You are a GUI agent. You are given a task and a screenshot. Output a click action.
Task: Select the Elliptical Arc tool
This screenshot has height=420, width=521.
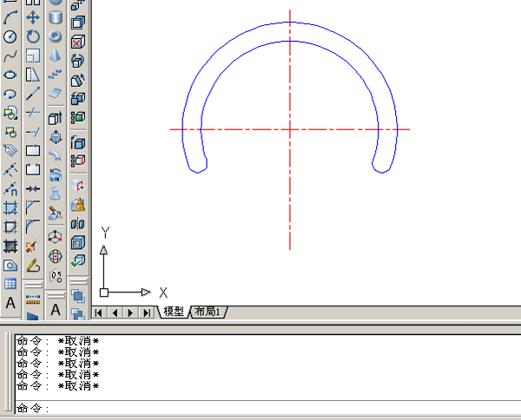(10, 94)
